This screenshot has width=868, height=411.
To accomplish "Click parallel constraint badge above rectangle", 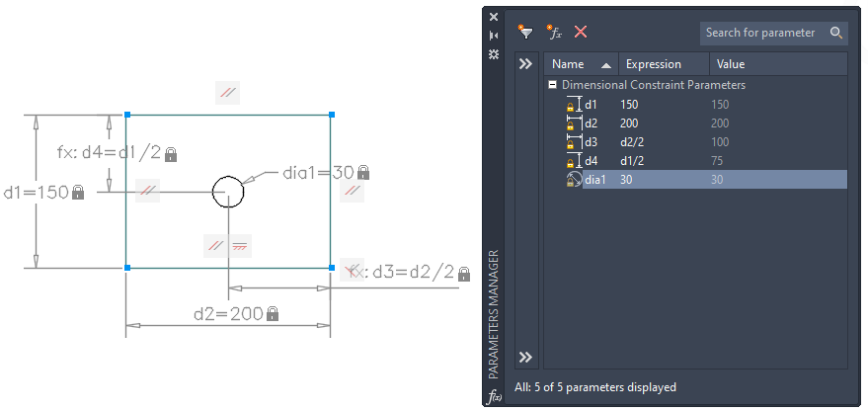I will click(227, 93).
